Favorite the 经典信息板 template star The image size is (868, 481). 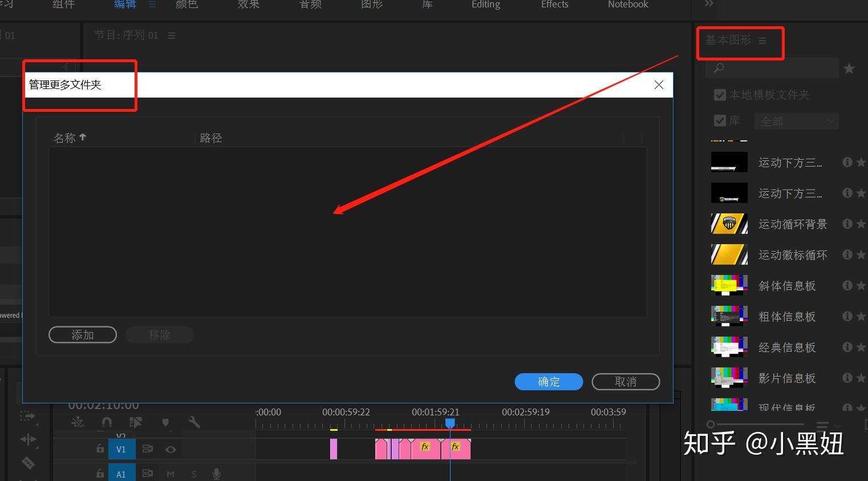[861, 347]
